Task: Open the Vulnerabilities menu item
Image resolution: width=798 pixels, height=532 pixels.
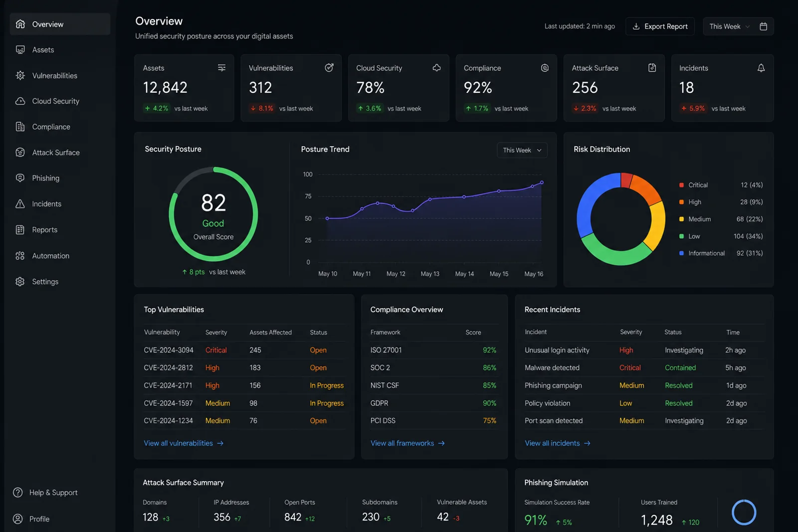Action: 60,75
